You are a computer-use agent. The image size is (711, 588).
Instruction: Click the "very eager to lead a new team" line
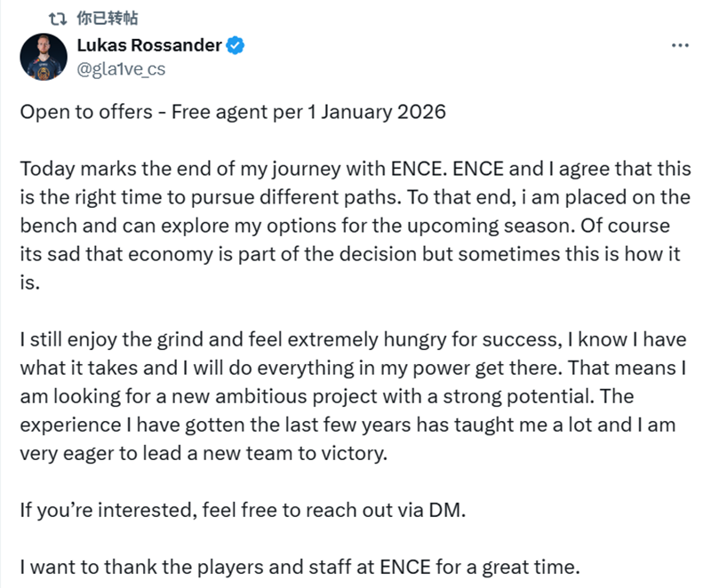click(x=204, y=454)
